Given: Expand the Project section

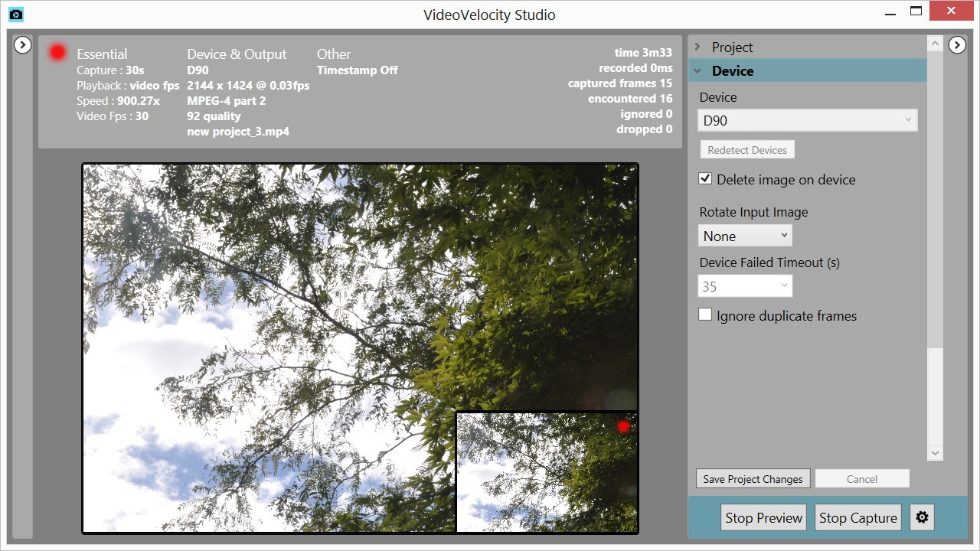Looking at the screenshot, I should tap(807, 47).
